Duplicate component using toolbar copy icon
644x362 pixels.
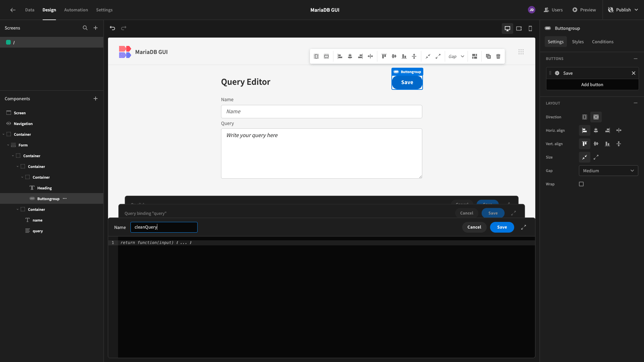pyautogui.click(x=488, y=56)
